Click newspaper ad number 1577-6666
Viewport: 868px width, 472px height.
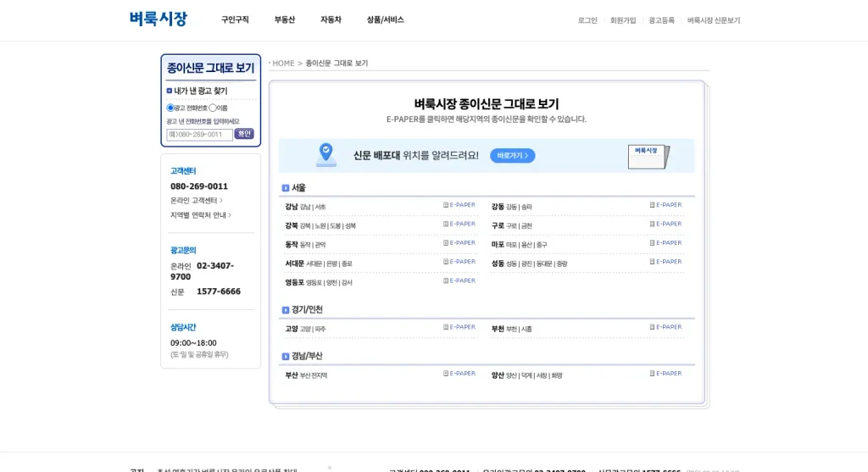click(x=219, y=291)
